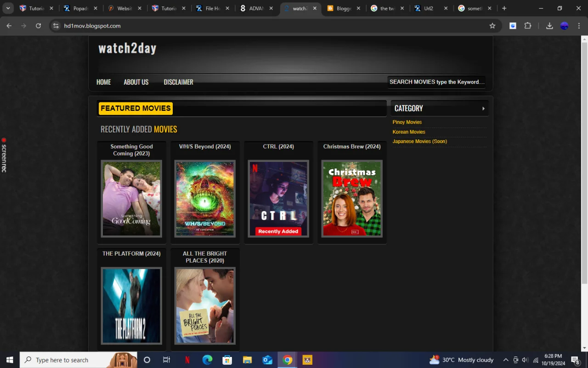Switch to the Url2 tab
Screen dimensions: 588x368
click(431, 8)
